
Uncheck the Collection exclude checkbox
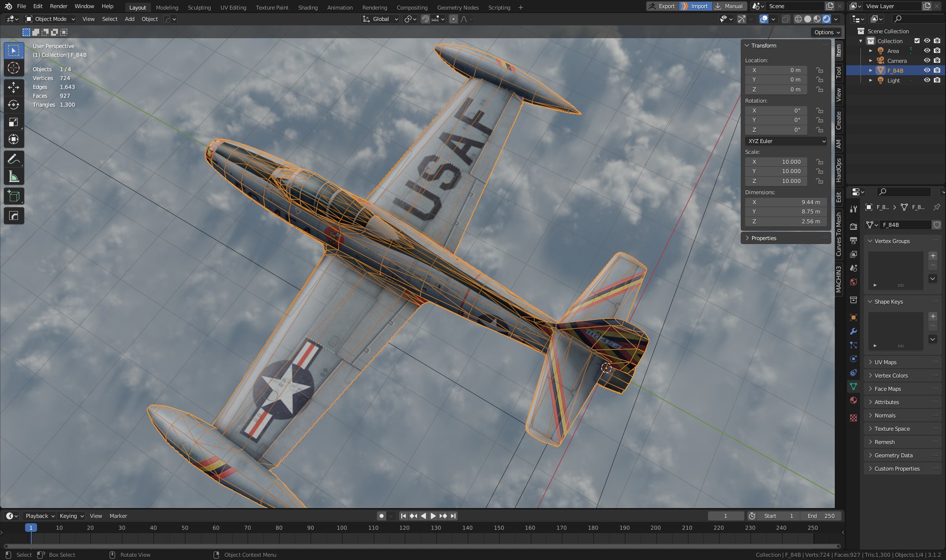[x=917, y=41]
